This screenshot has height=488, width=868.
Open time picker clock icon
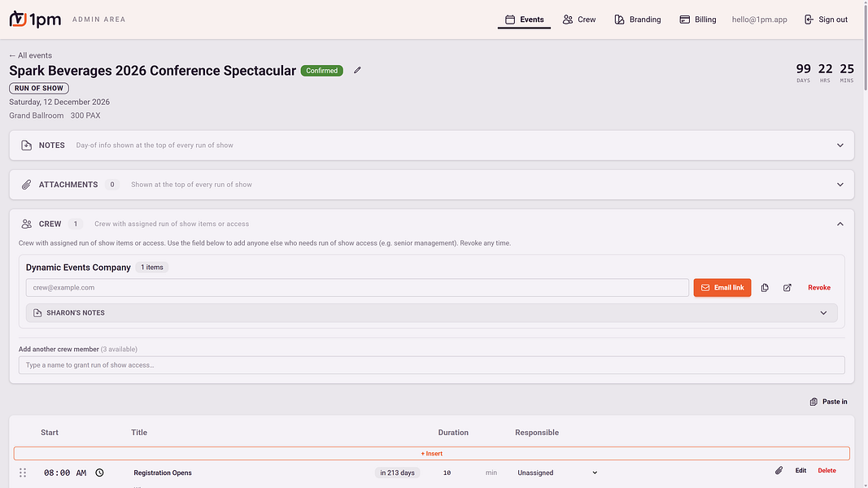[x=99, y=473]
